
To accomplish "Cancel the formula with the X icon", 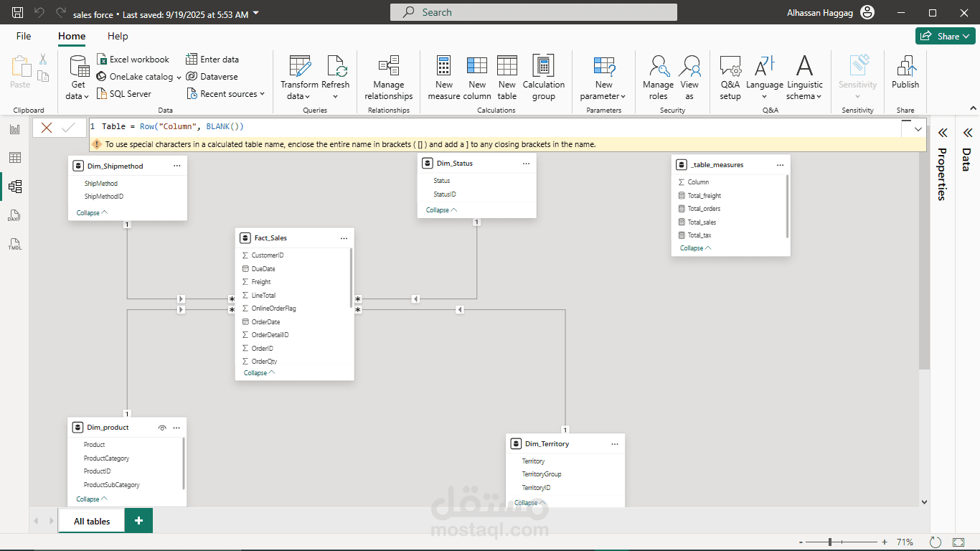I will pyautogui.click(x=47, y=128).
